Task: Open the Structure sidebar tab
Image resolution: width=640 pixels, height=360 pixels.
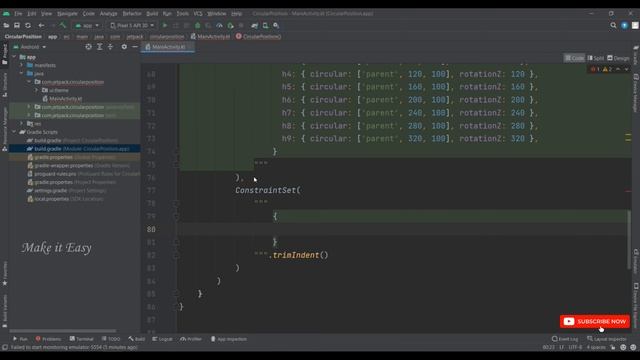Action: [4, 85]
